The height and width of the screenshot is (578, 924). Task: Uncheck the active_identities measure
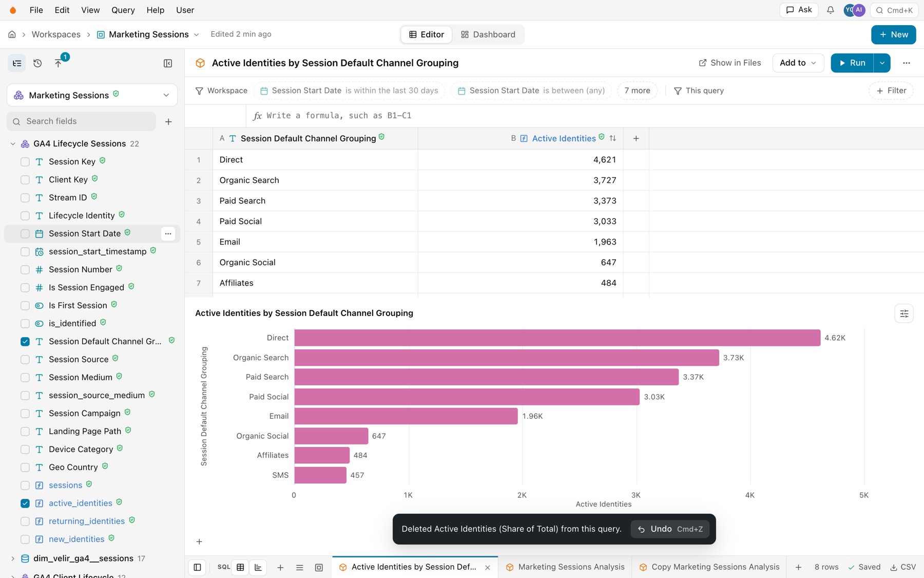point(25,504)
